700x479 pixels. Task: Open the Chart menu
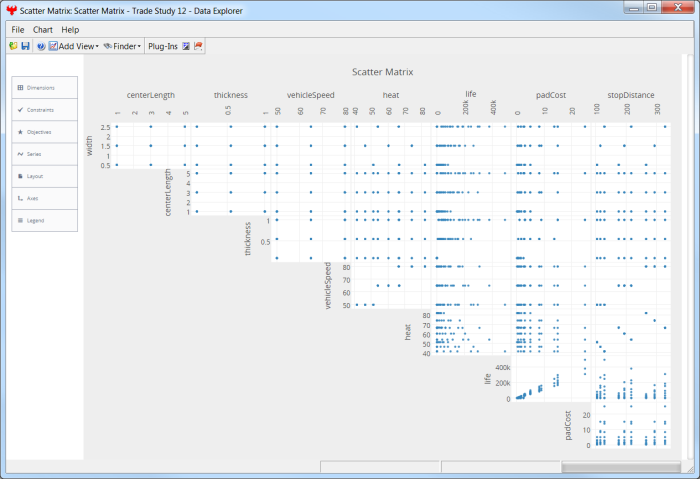(43, 30)
